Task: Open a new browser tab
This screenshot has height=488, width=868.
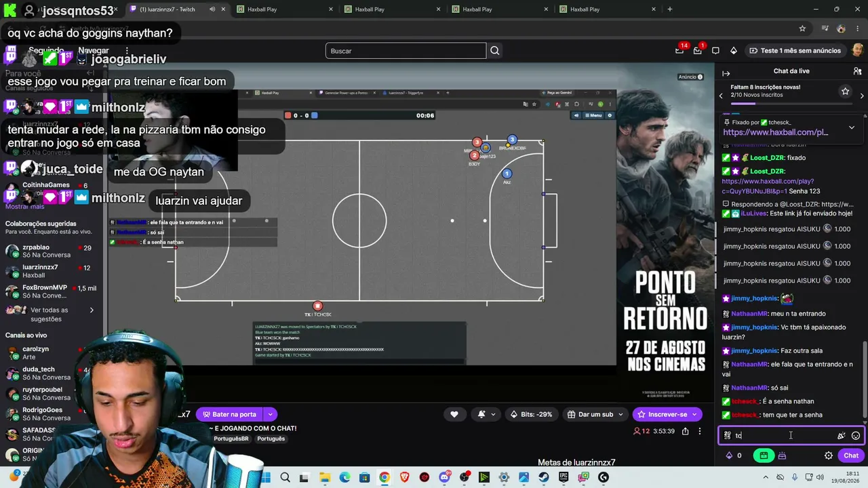Action: 670,9
